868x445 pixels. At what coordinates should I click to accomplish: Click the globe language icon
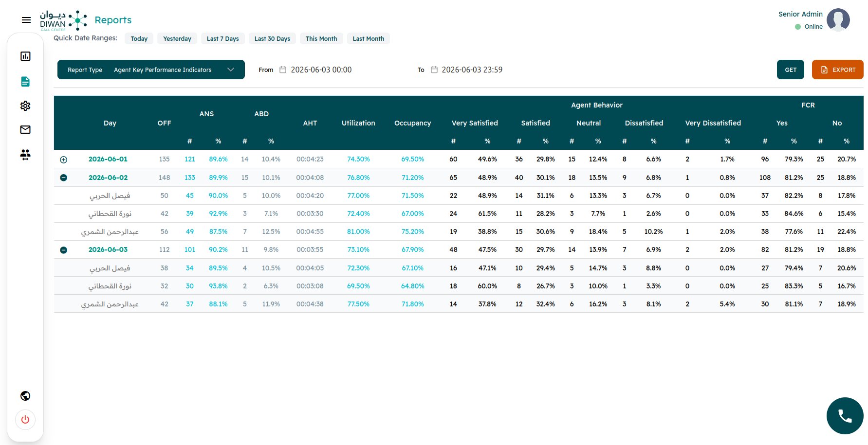(25, 396)
